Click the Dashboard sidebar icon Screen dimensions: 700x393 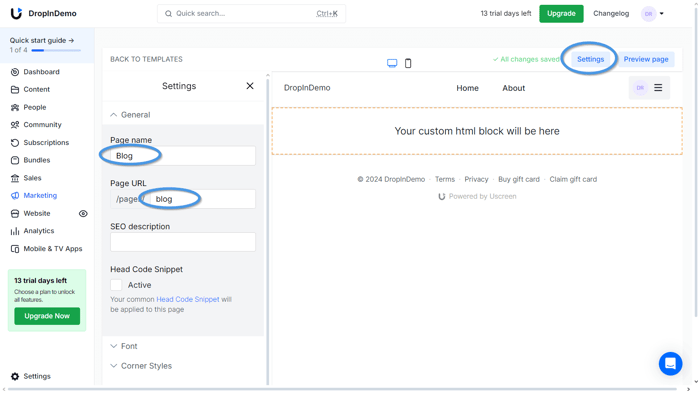15,72
